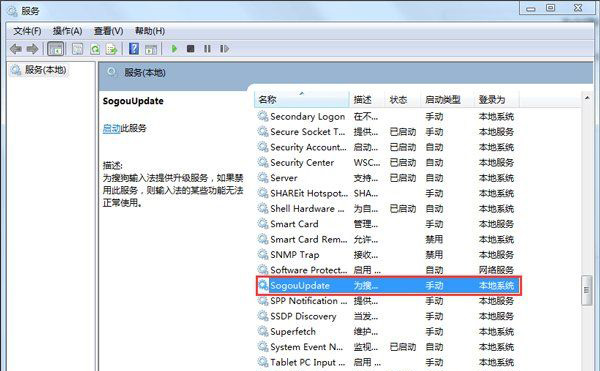Click 网络服务 login of Software Protect... row
The image size is (600, 371).
coord(496,270)
